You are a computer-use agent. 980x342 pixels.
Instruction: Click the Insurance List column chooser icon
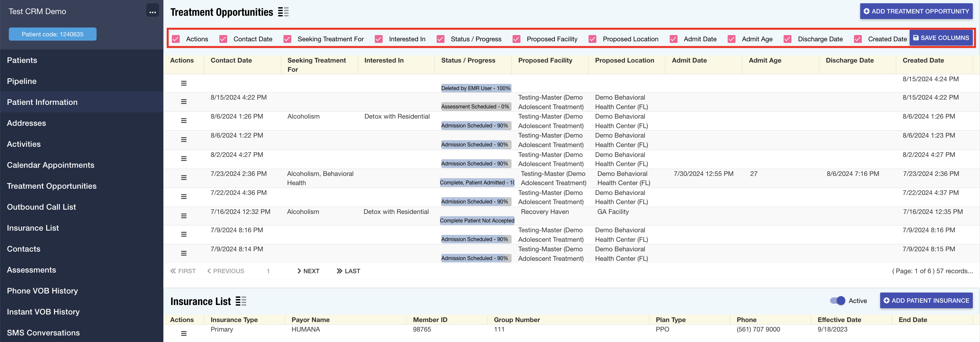point(241,301)
